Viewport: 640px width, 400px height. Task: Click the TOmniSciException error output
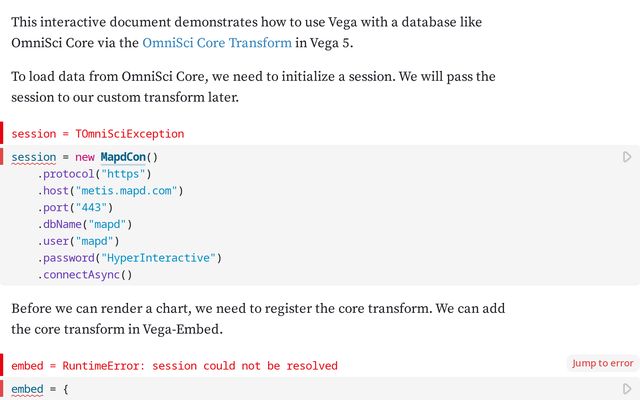click(98, 133)
